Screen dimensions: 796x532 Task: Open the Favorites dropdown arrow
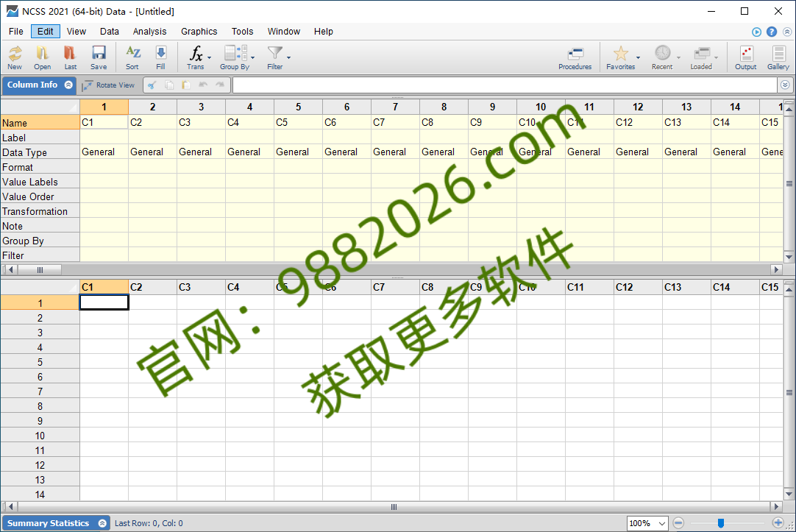[x=638, y=57]
